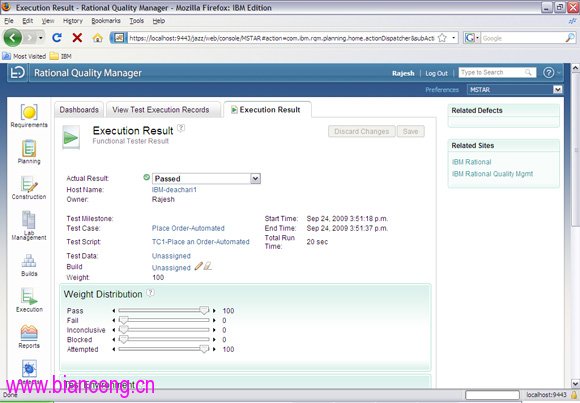Click the Unassigned Test Data link
Image resolution: width=580 pixels, height=403 pixels.
pyautogui.click(x=171, y=256)
